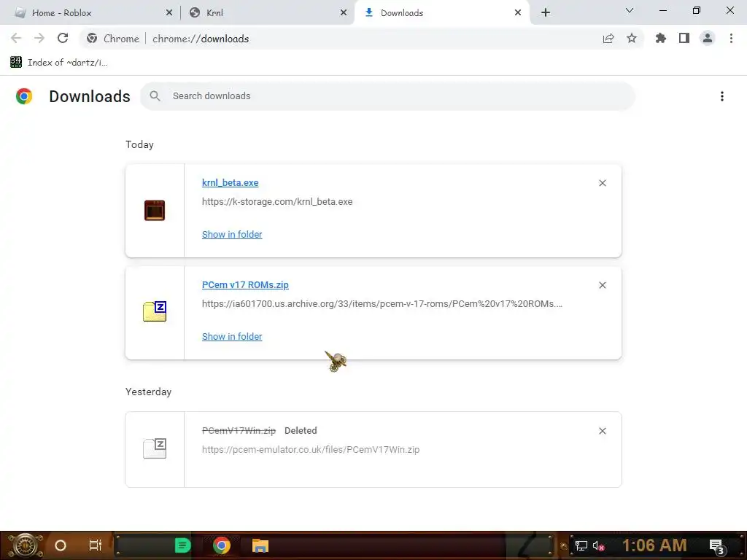This screenshot has width=747, height=560.
Task: Close the Home - Roblox tab
Action: coord(169,13)
